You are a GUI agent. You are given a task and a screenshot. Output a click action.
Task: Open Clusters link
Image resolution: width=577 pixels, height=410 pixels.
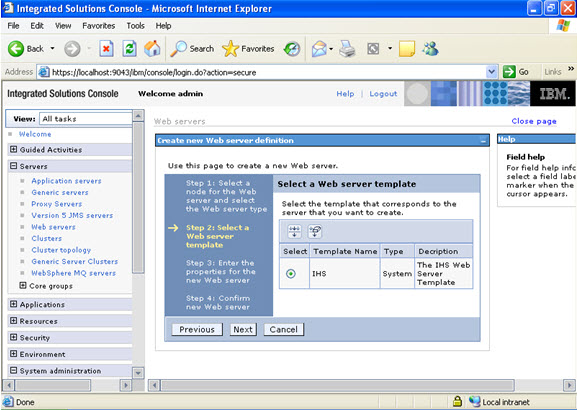(x=46, y=238)
